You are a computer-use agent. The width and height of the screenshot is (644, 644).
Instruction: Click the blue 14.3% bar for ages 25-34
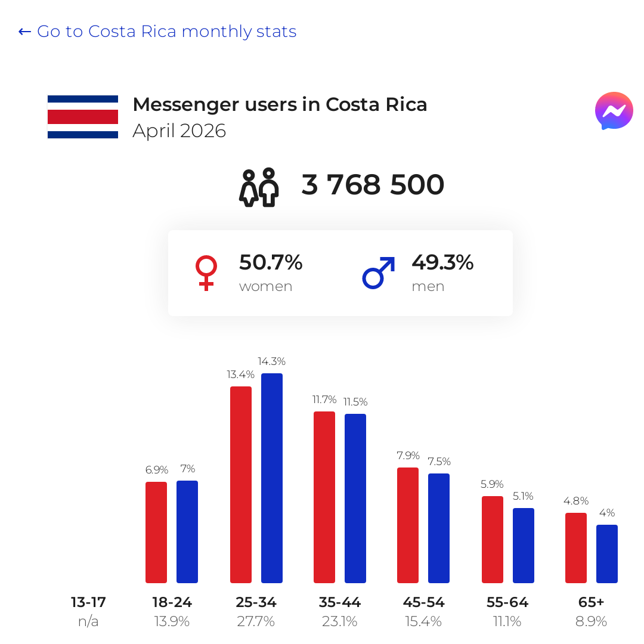tap(272, 478)
